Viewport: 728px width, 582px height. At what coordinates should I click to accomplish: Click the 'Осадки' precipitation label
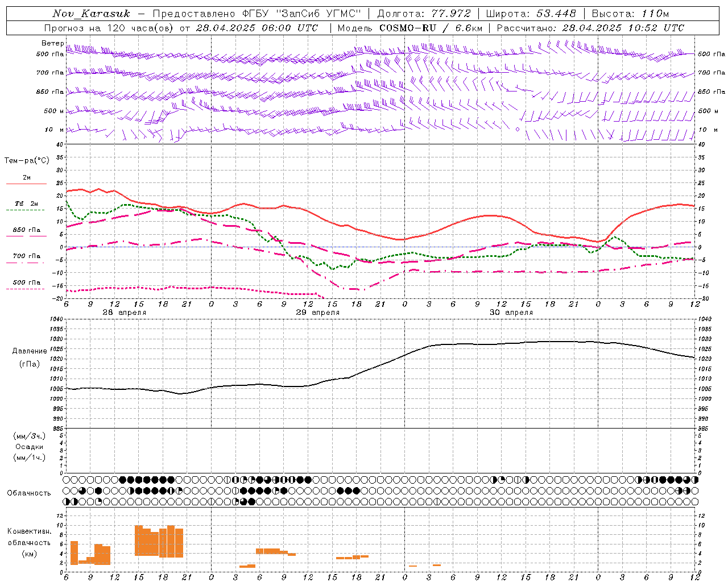tap(29, 447)
